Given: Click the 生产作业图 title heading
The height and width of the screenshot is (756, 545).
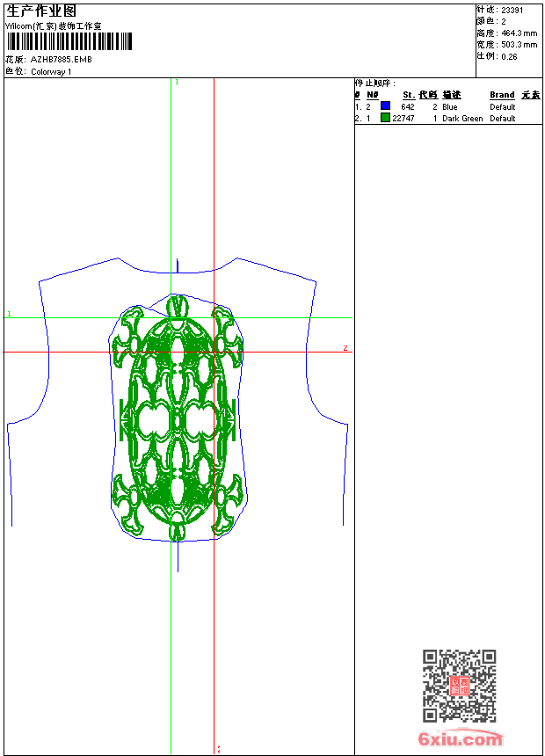Looking at the screenshot, I should pyautogui.click(x=41, y=11).
